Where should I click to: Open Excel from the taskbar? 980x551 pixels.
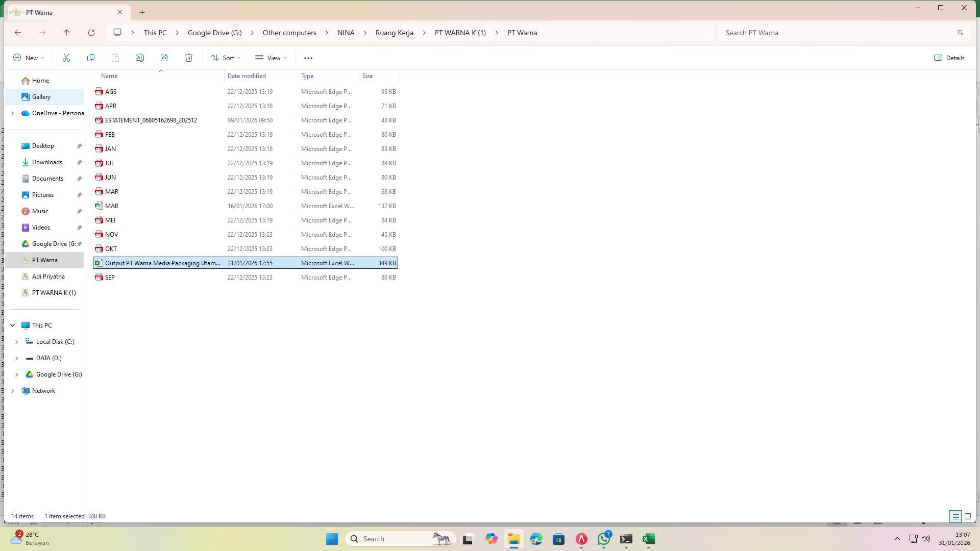(x=648, y=539)
